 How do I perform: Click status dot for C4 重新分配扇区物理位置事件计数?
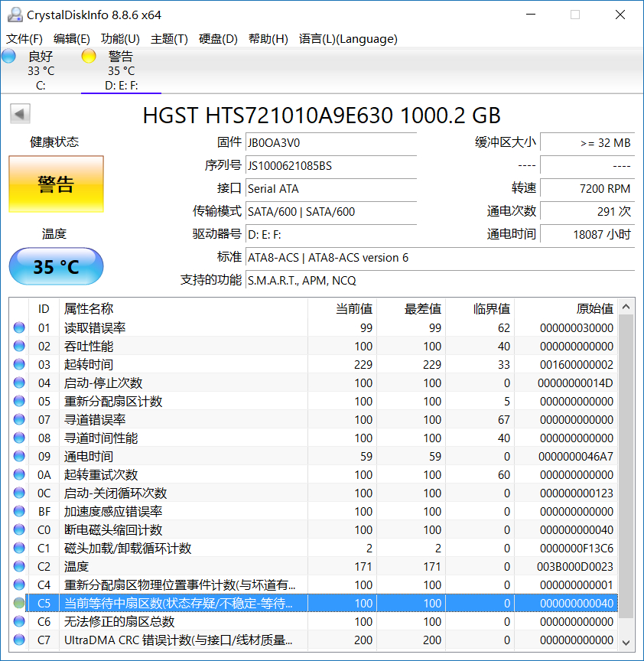point(19,584)
